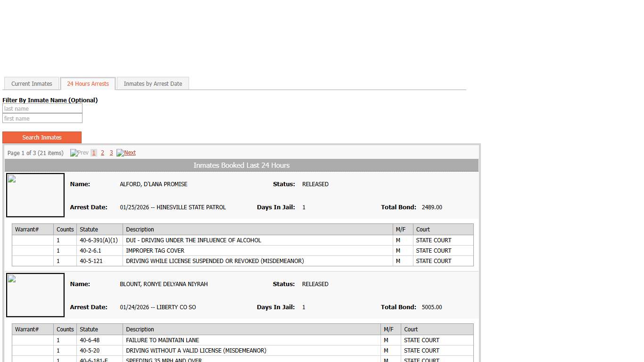Select the FAILURE TO MAINTAIN LANE charge row
This screenshot has width=644, height=362.
pos(163,340)
